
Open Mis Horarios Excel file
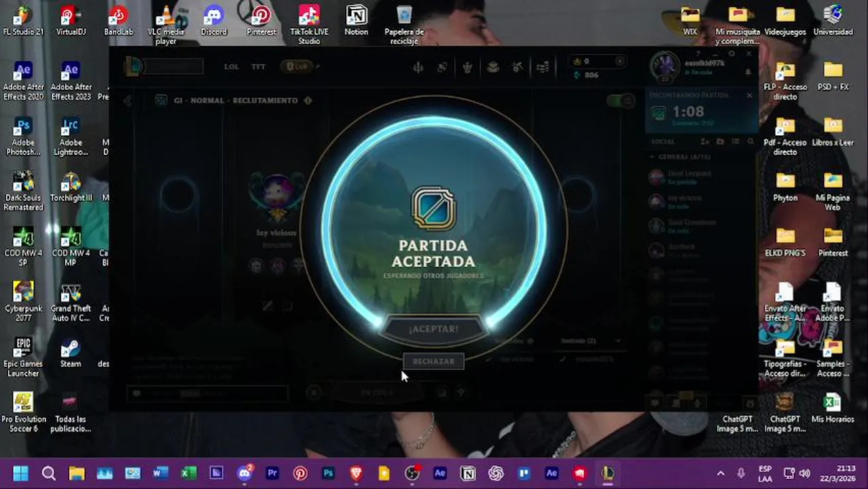click(x=833, y=408)
